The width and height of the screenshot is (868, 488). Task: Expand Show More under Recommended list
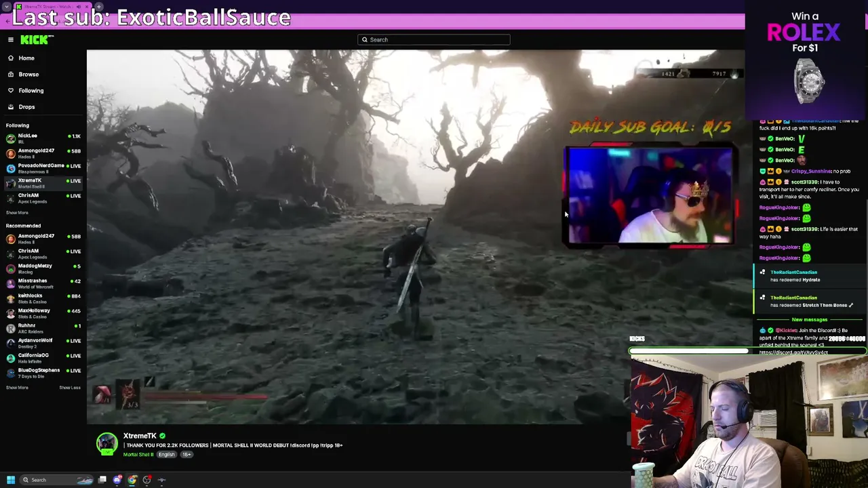(17, 388)
